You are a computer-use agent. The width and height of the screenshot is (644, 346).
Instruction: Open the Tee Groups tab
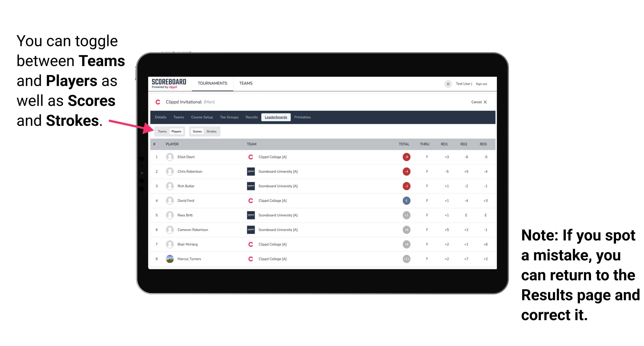point(229,117)
